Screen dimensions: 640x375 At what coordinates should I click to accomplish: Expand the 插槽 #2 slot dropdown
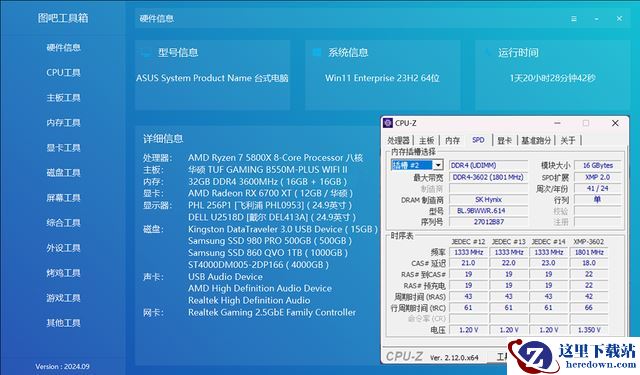438,165
